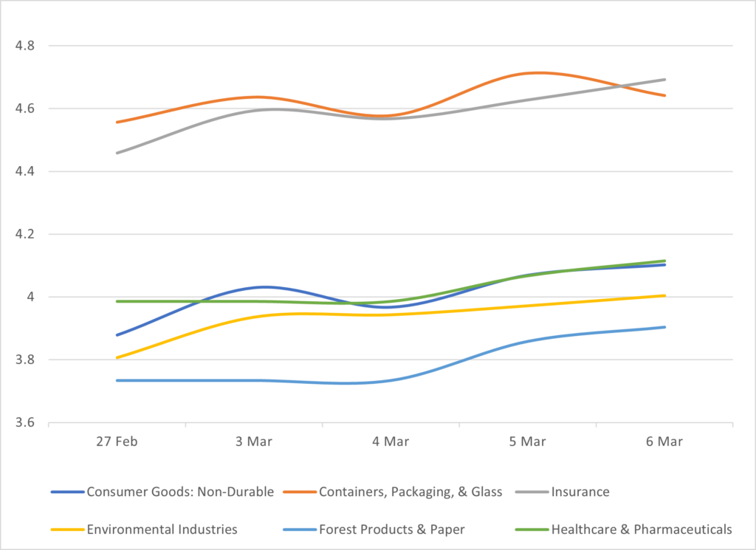Image resolution: width=756 pixels, height=550 pixels.
Task: Select the "3 Mar" x-axis label
Action: [253, 441]
